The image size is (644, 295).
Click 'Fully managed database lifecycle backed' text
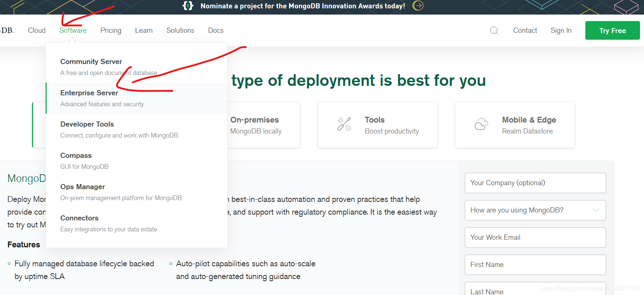[x=84, y=264]
